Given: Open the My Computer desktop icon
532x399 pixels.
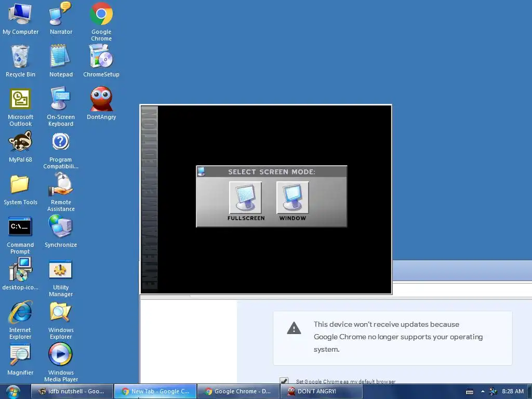Looking at the screenshot, I should 20,18.
